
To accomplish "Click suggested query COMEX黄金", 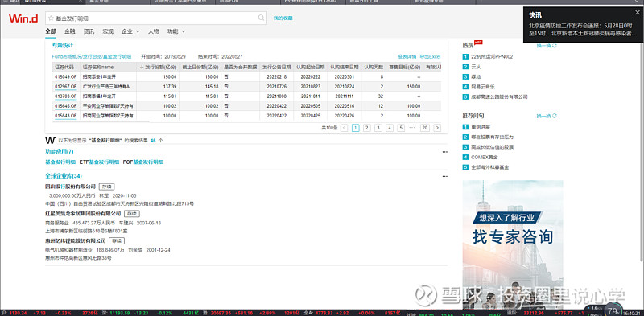I will click(x=485, y=157).
